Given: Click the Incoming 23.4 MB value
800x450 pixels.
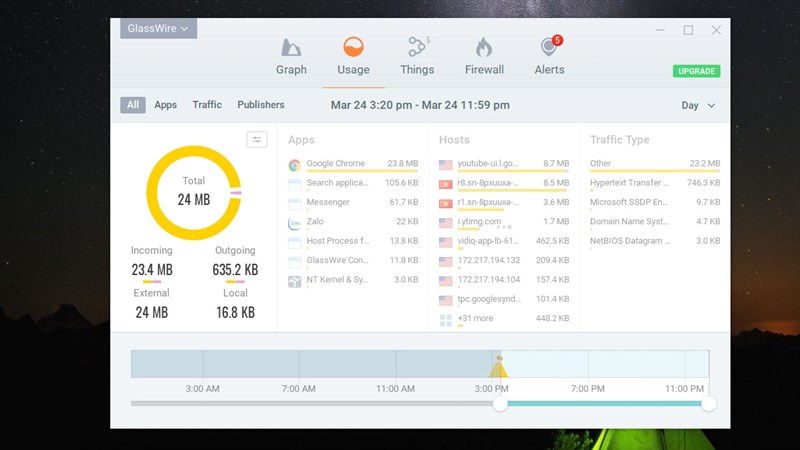Looking at the screenshot, I should tap(152, 269).
